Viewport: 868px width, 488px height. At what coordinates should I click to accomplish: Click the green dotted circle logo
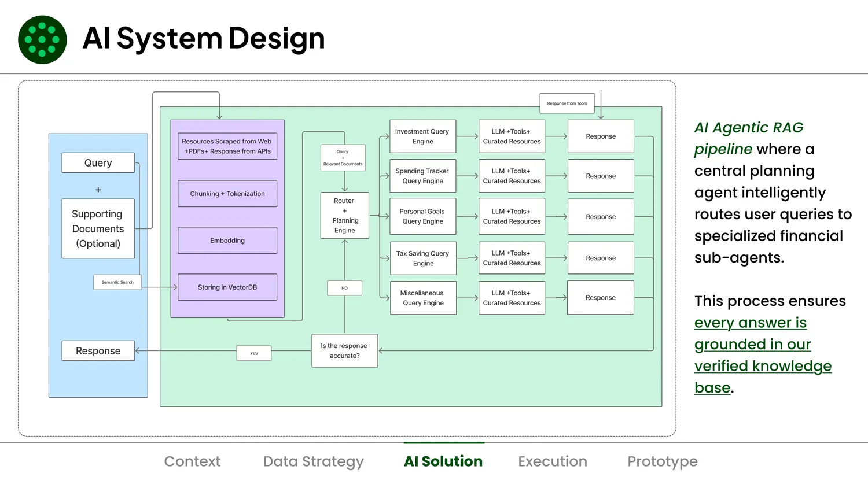pos(42,39)
